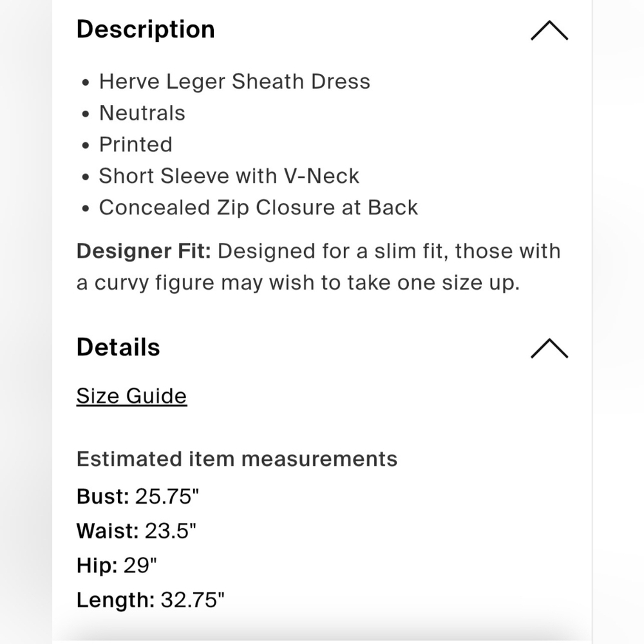Click the bold Length label
Viewport: 644px width, 644px height.
[115, 600]
